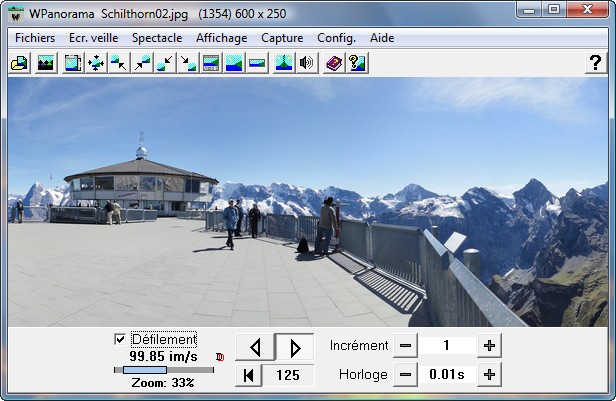616x401 pixels.
Task: Minimize the WPanorama window
Action: click(529, 9)
